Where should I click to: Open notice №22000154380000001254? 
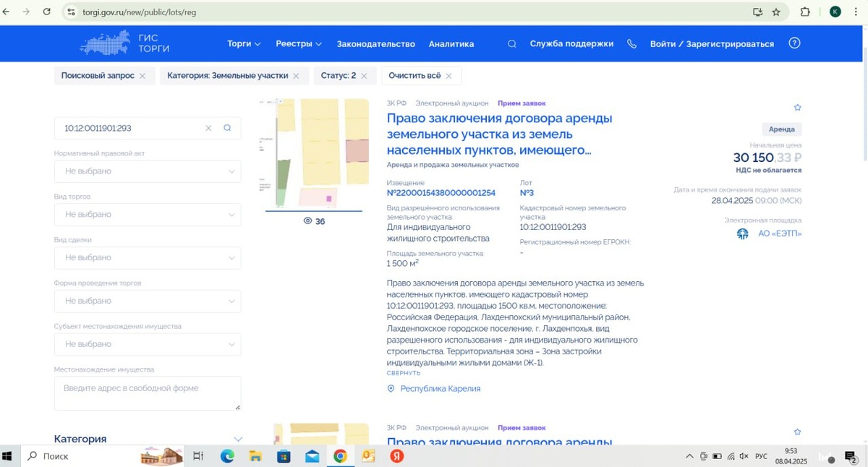pos(441,193)
